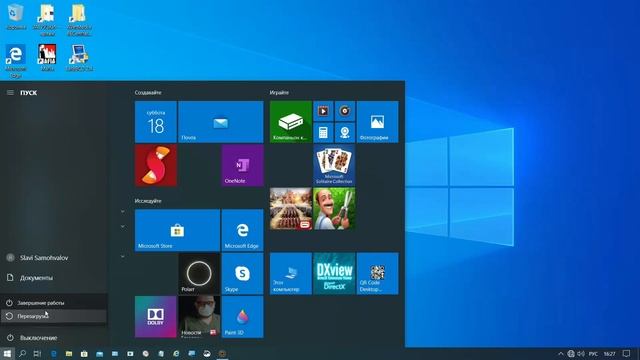
Task: Open the DXview DirectX tile
Action: [334, 273]
